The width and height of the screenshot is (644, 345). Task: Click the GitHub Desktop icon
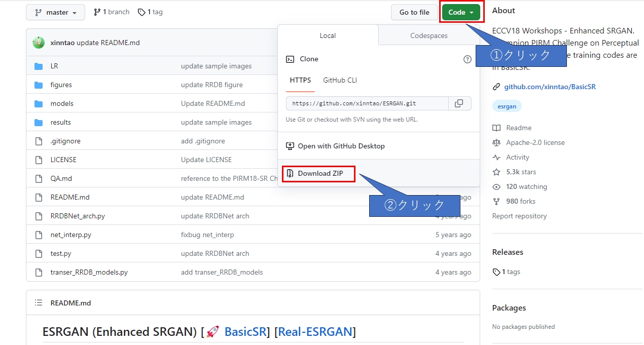290,146
